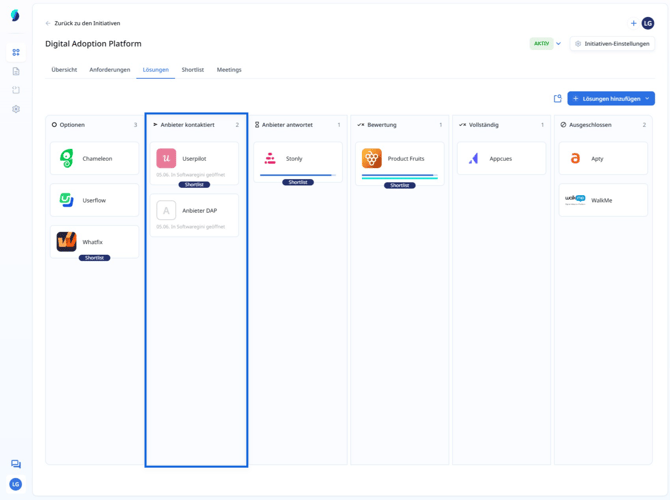The image size is (670, 500).
Task: Click the Product Fruits logo icon
Action: pyautogui.click(x=371, y=158)
